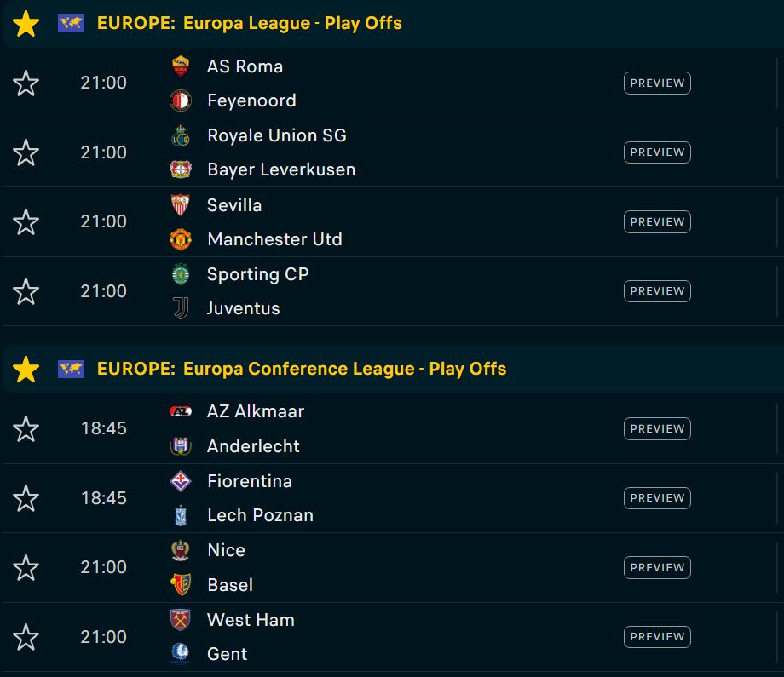Image resolution: width=784 pixels, height=677 pixels.
Task: Star the Sevilla vs Manchester Utd match
Action: point(26,222)
